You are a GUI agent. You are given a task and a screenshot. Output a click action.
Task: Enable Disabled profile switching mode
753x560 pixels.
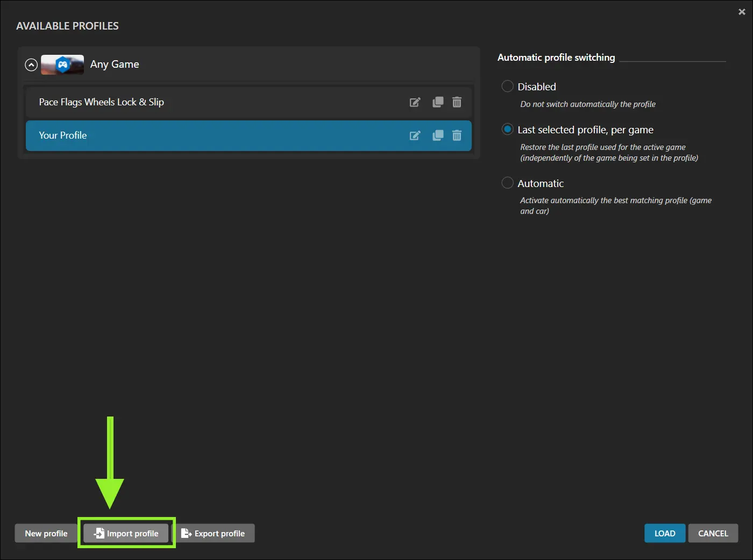[x=507, y=86]
